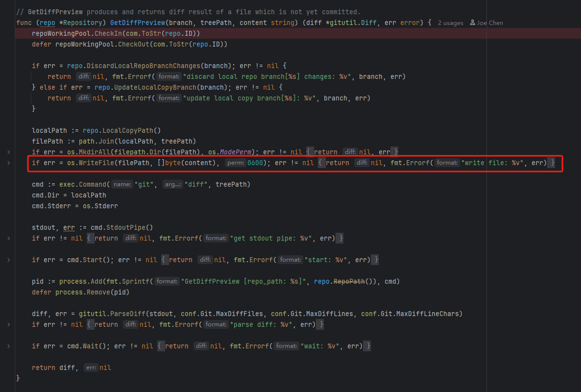Expand gutter fold arrow beside cmd.Start() line

click(8, 260)
